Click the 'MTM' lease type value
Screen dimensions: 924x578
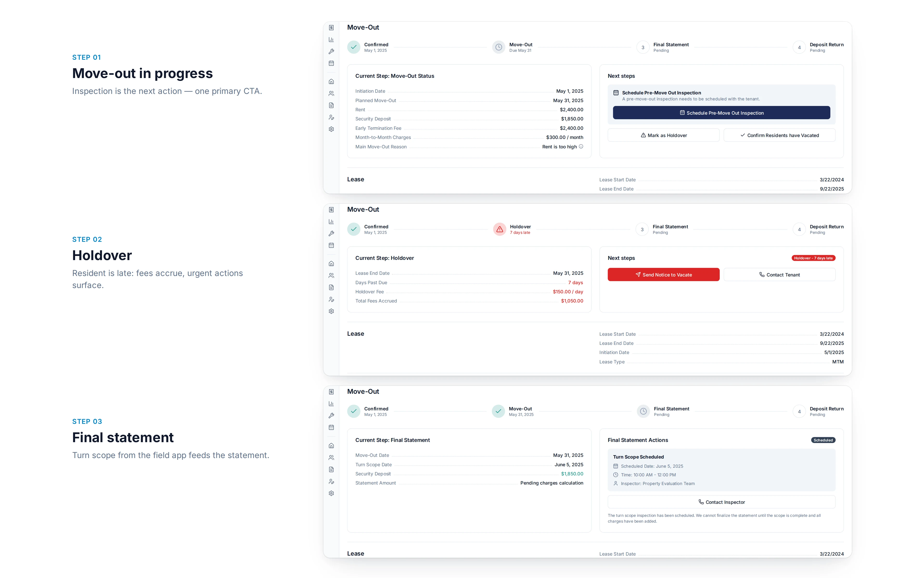click(x=838, y=362)
